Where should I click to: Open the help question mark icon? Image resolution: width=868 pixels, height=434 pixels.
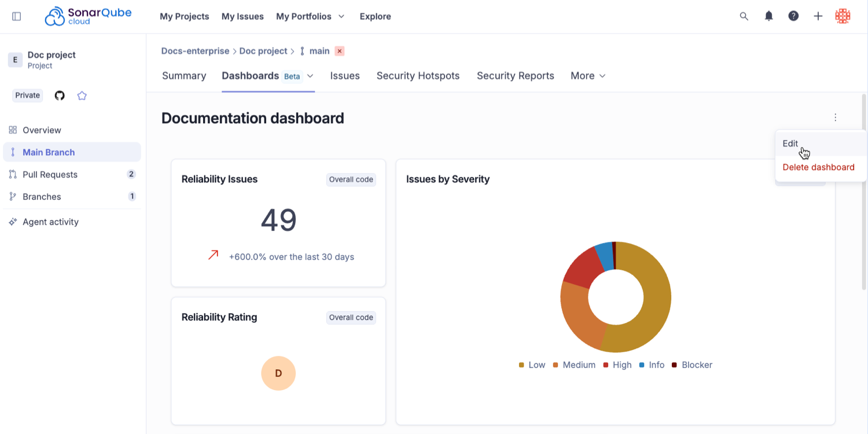pyautogui.click(x=793, y=16)
